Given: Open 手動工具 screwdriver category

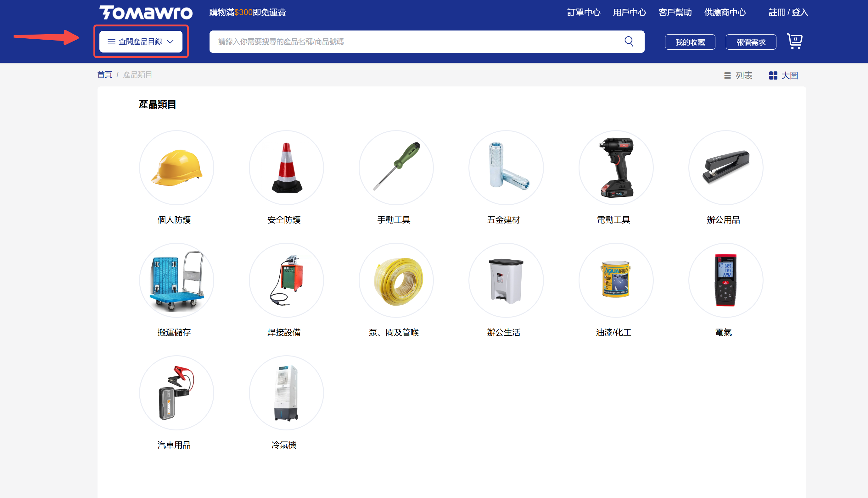Looking at the screenshot, I should [x=396, y=168].
